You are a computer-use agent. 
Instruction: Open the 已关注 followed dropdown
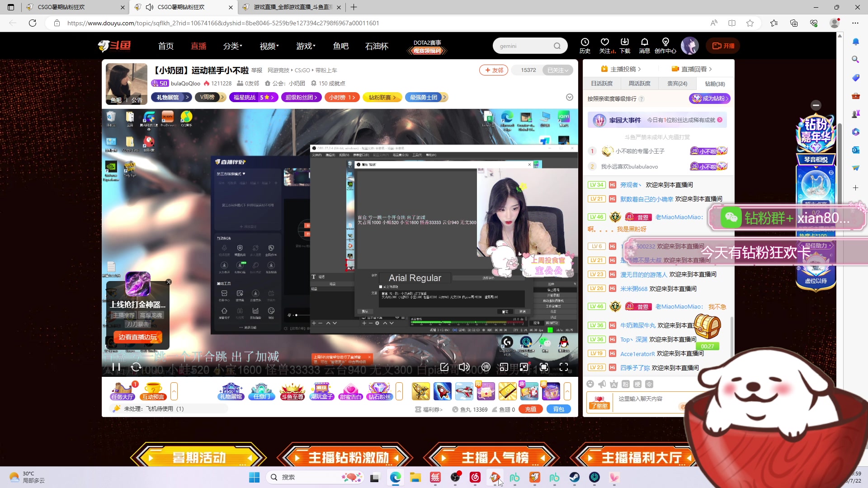pyautogui.click(x=558, y=70)
